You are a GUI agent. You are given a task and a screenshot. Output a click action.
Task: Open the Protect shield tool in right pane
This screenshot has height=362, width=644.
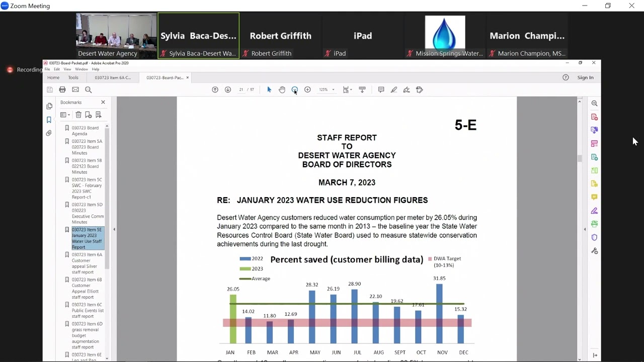tap(594, 237)
